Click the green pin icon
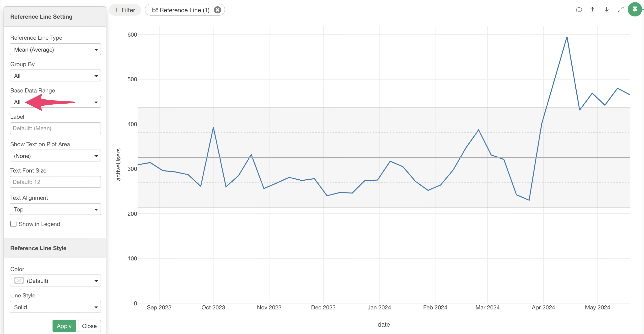This screenshot has height=334, width=644. pos(635,10)
